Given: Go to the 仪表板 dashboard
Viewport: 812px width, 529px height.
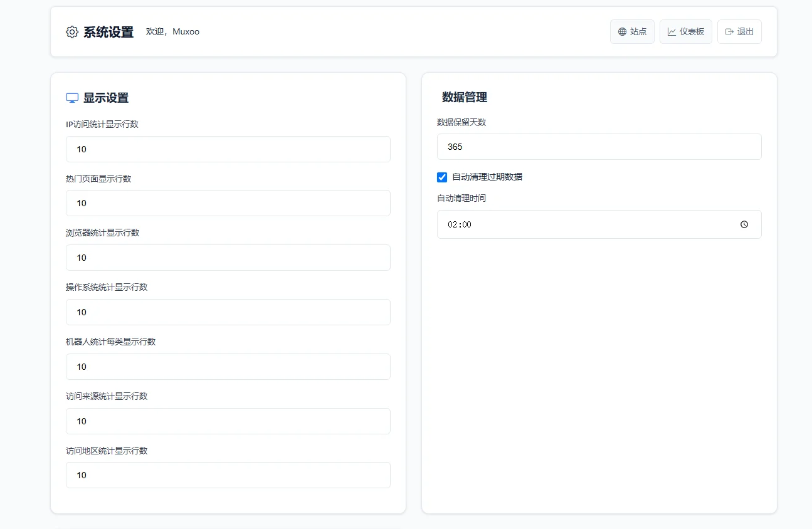Looking at the screenshot, I should (x=685, y=32).
